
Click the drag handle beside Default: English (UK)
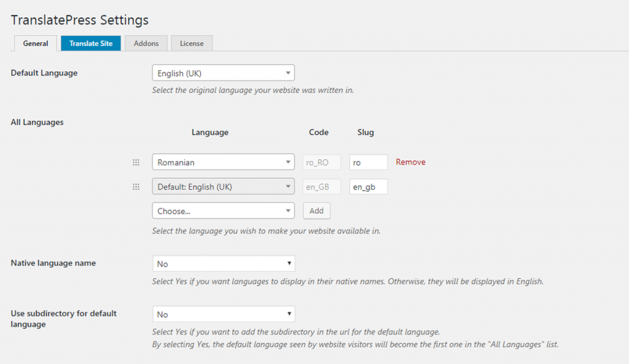(x=136, y=187)
